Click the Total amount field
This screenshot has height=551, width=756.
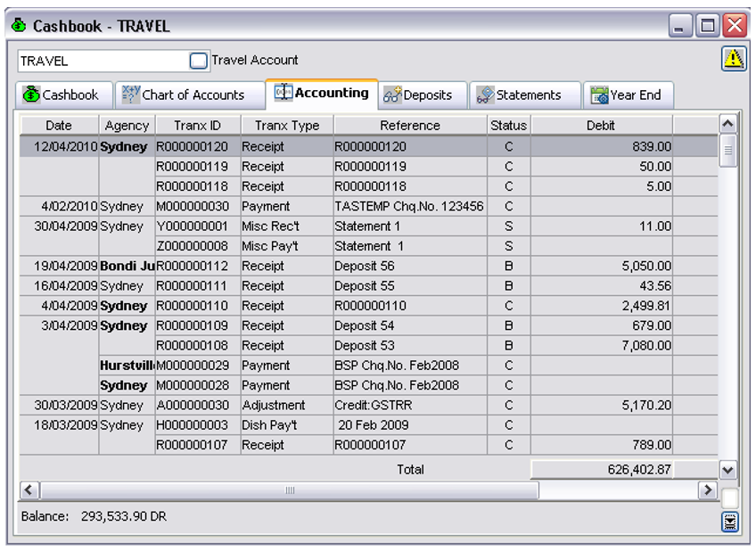click(603, 470)
